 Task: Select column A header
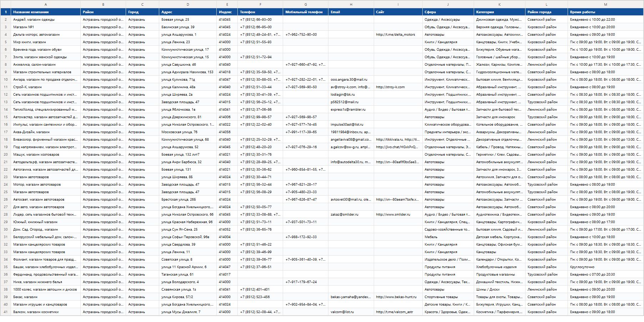pos(46,4)
